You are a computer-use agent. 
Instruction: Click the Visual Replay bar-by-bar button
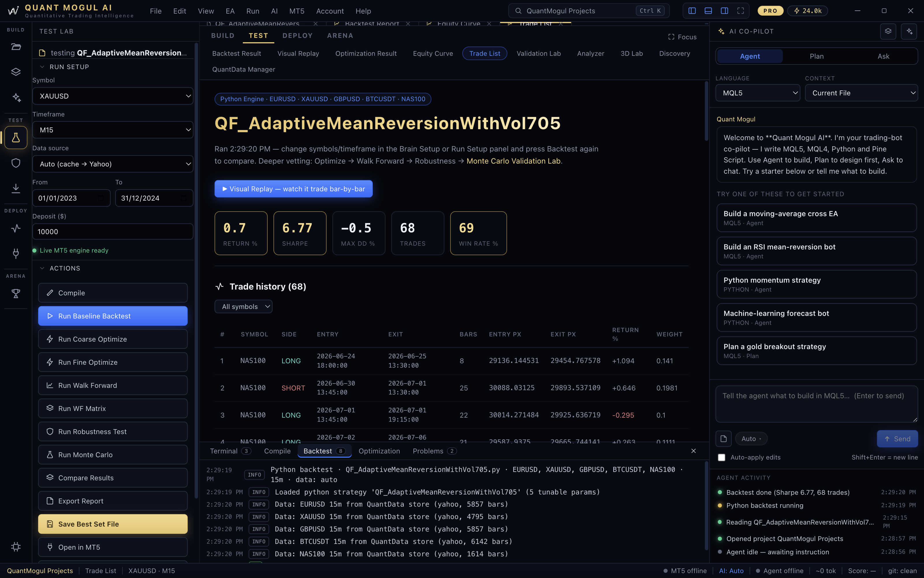293,189
